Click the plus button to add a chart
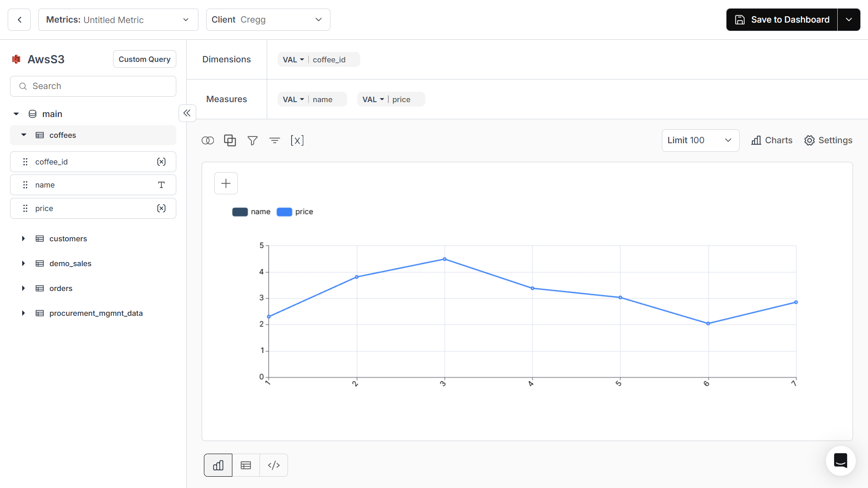868x488 pixels. click(x=226, y=183)
